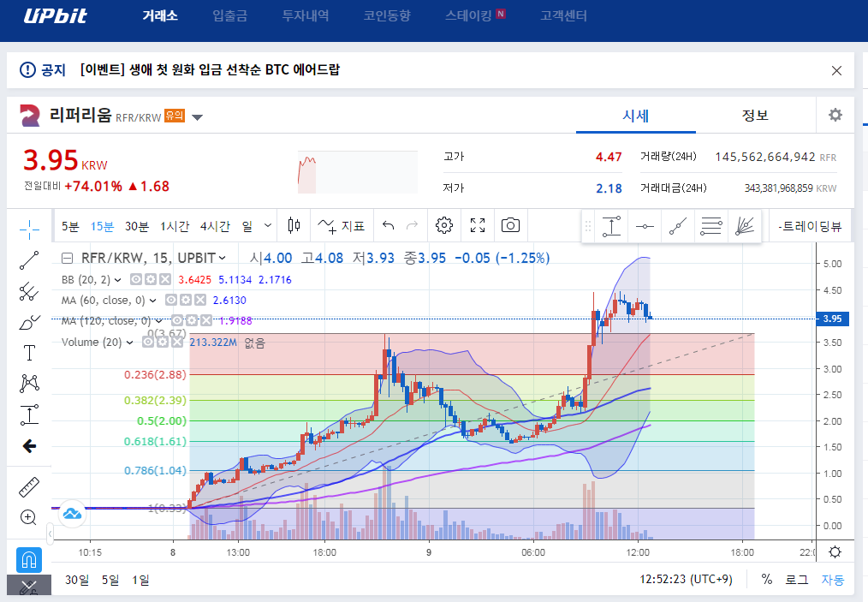Open the 입출금 menu
868x602 pixels.
(x=229, y=15)
